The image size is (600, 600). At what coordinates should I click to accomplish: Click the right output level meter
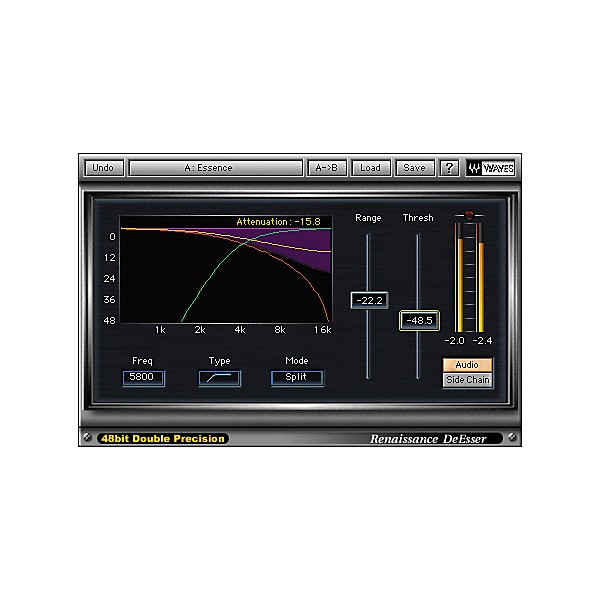coord(480,277)
